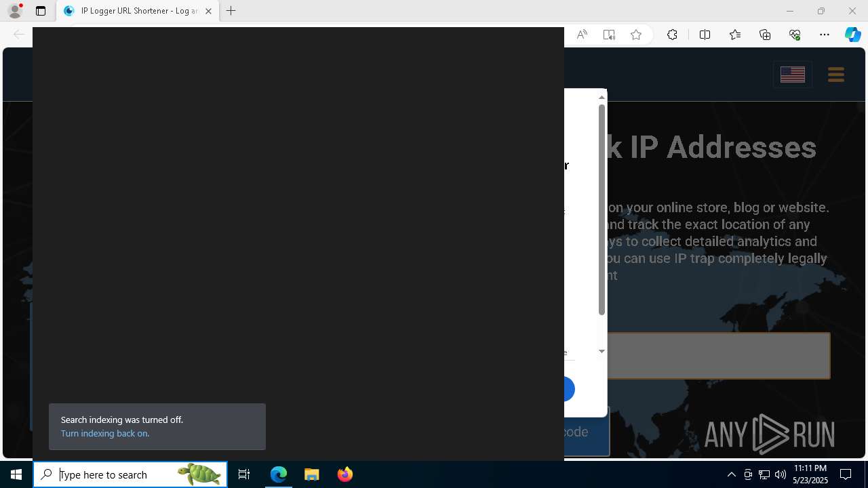Open the browser profile icon
This screenshot has width=868, height=488.
(x=15, y=11)
